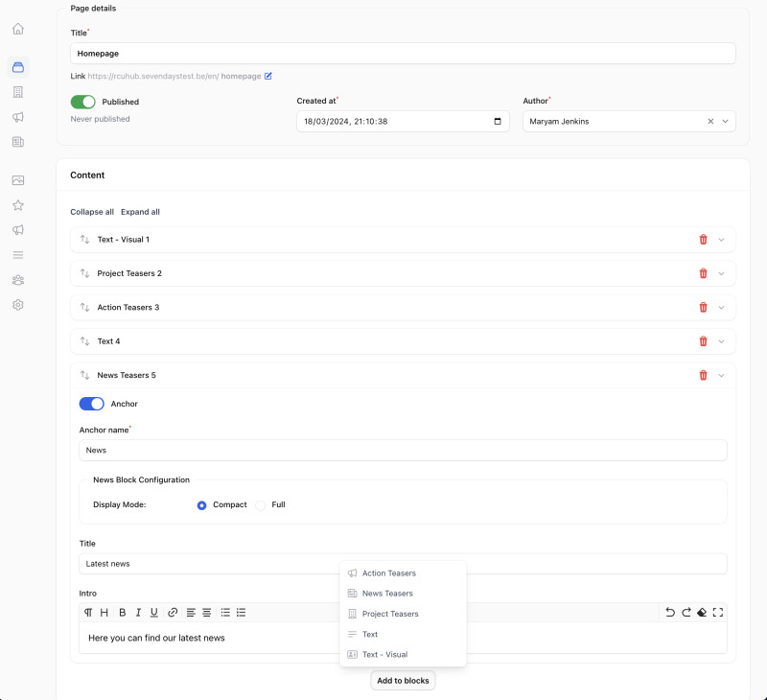The image size is (767, 700).
Task: Open the Author dropdown
Action: click(x=726, y=122)
